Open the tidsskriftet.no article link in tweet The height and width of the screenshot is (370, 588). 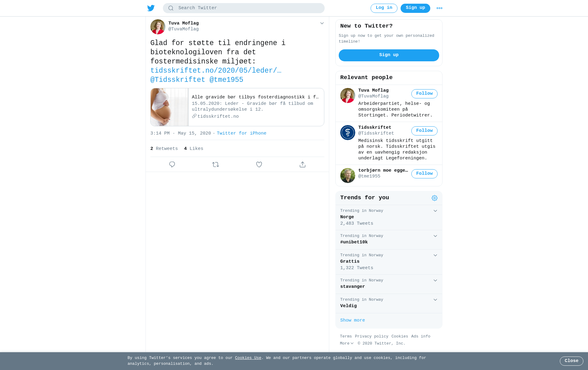point(216,71)
